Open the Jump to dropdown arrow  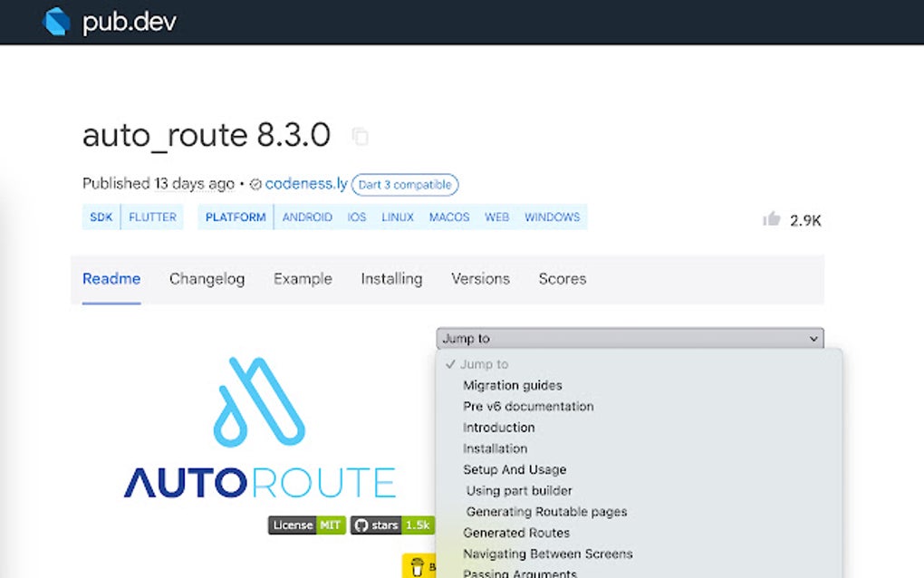coord(813,338)
